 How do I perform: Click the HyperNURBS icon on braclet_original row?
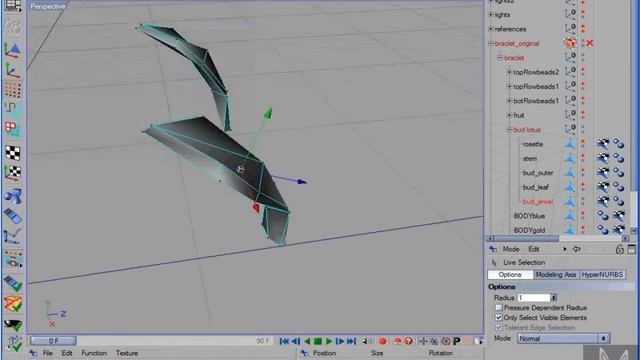tap(570, 43)
